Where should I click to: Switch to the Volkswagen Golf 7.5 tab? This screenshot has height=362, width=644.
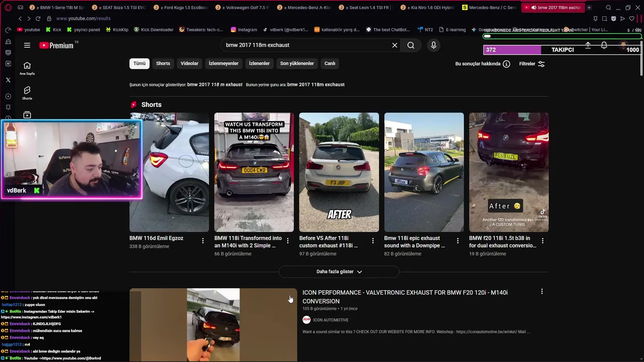pos(243,8)
